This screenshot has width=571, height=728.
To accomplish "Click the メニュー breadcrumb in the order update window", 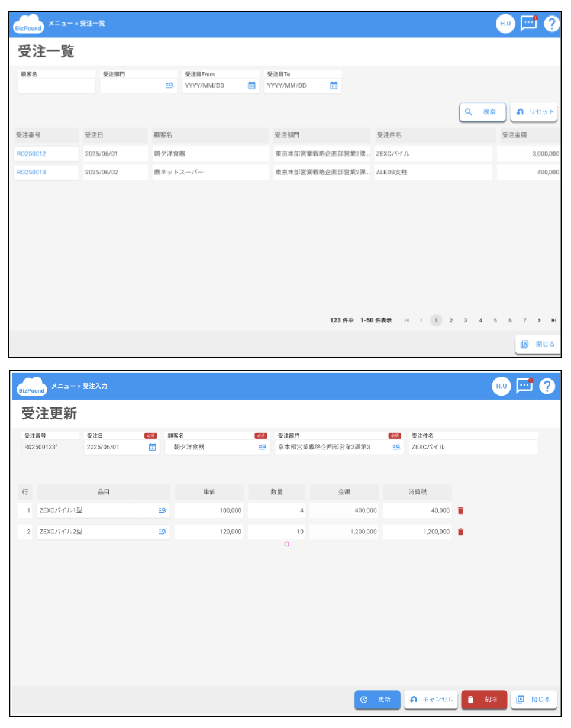I will click(x=64, y=386).
